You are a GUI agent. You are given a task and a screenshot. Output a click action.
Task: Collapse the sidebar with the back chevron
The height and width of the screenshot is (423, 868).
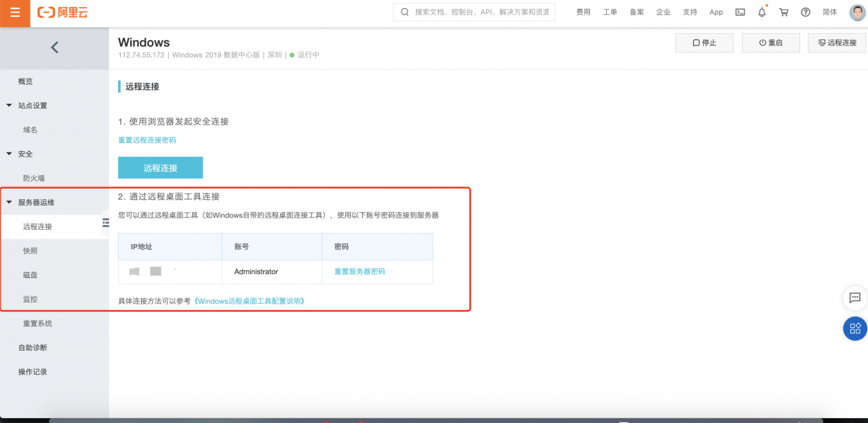point(55,47)
